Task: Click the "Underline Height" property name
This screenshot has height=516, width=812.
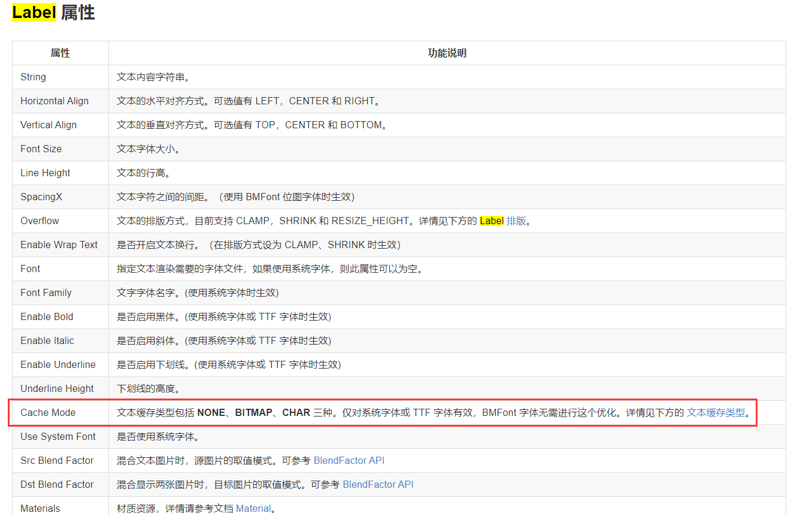Action: click(57, 388)
